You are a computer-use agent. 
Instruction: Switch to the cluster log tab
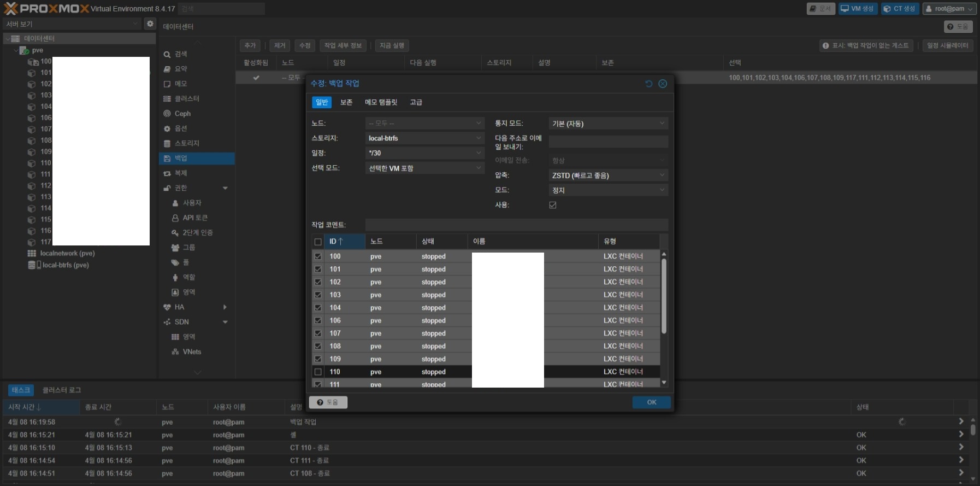[x=62, y=390]
